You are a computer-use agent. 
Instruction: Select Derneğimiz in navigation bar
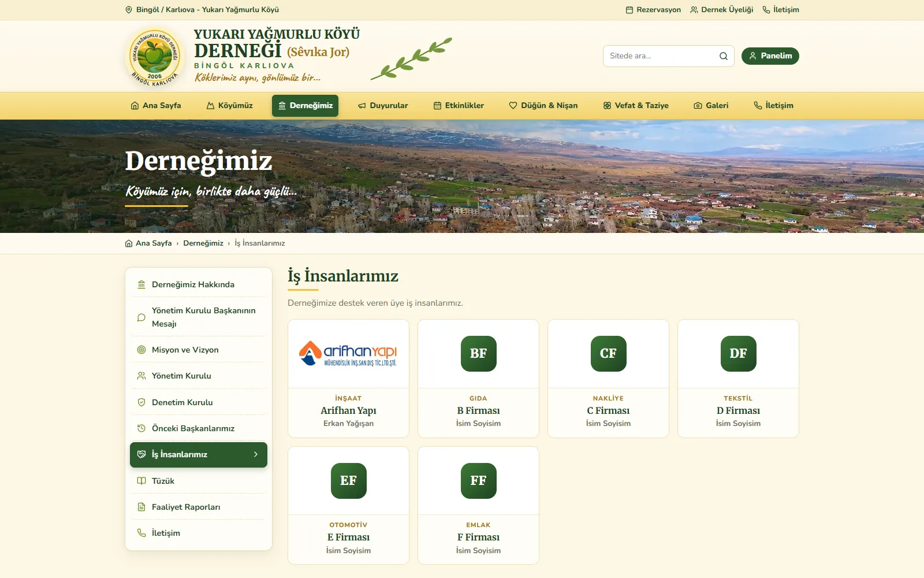click(x=305, y=106)
